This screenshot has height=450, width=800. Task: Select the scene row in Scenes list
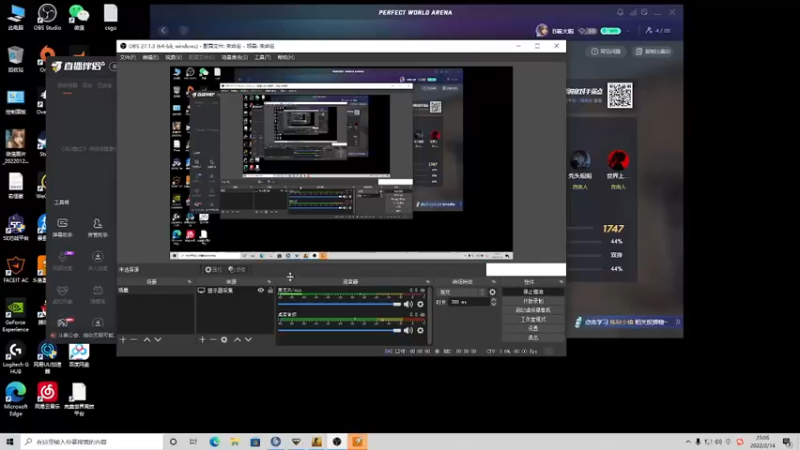pos(156,290)
